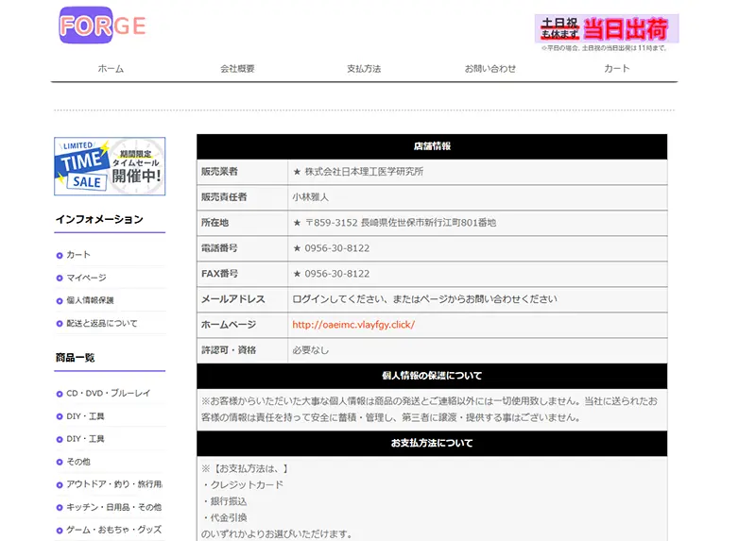Browse CD・DVD・ブルーレイ category
This screenshot has height=541, width=756.
(x=109, y=393)
